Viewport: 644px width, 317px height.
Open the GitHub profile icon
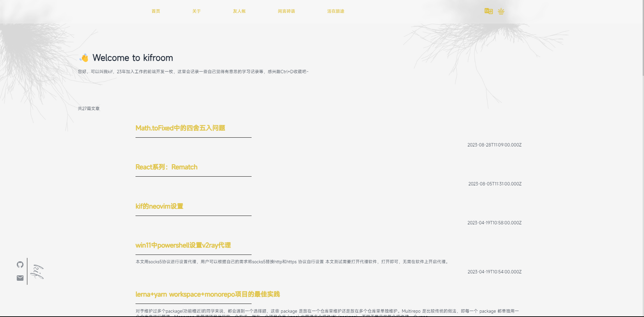[x=20, y=265]
